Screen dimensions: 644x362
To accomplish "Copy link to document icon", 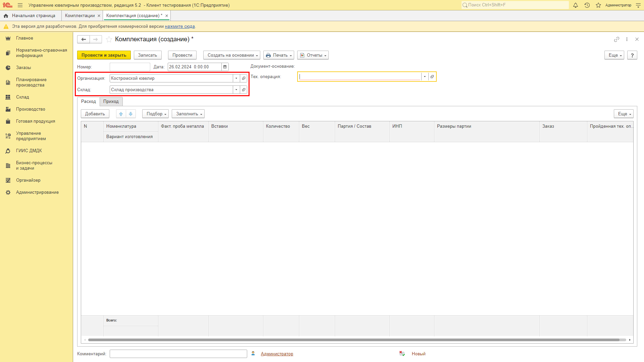I will (x=616, y=39).
